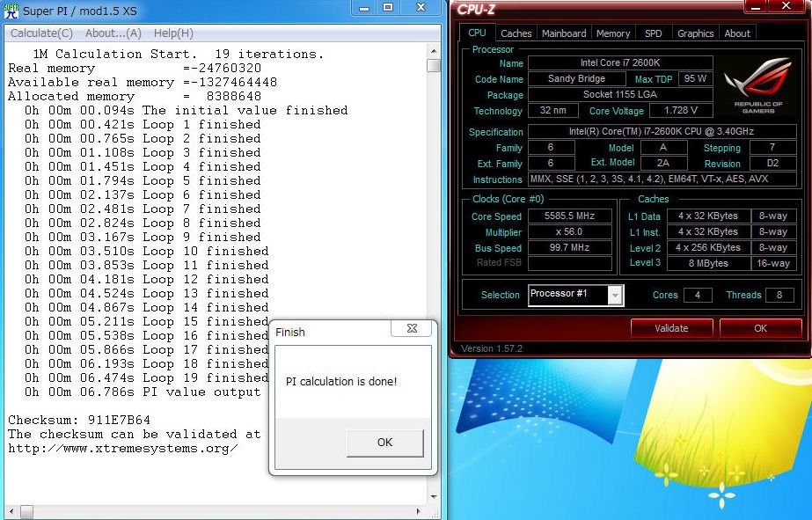Viewport: 812px width, 520px height.
Task: Open the SPD tab in CPU-Z
Action: (x=653, y=33)
